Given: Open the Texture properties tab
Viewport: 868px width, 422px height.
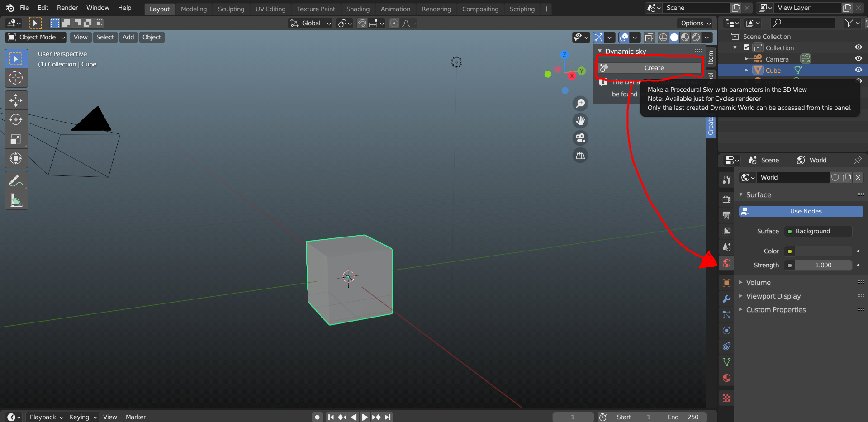Looking at the screenshot, I should tap(726, 398).
